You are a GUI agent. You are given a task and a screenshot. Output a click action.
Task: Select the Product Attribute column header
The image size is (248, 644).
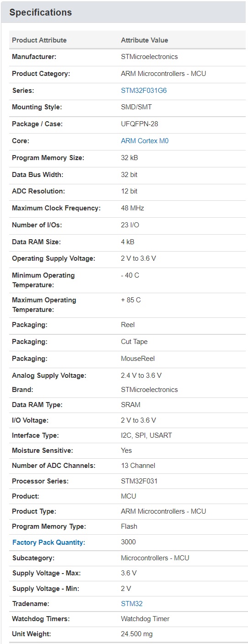pyautogui.click(x=39, y=40)
